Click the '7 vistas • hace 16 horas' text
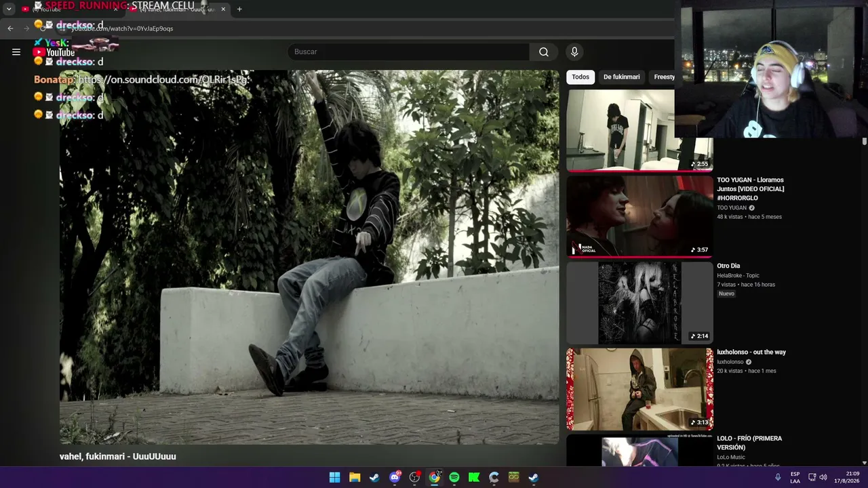868x488 pixels. tap(746, 285)
